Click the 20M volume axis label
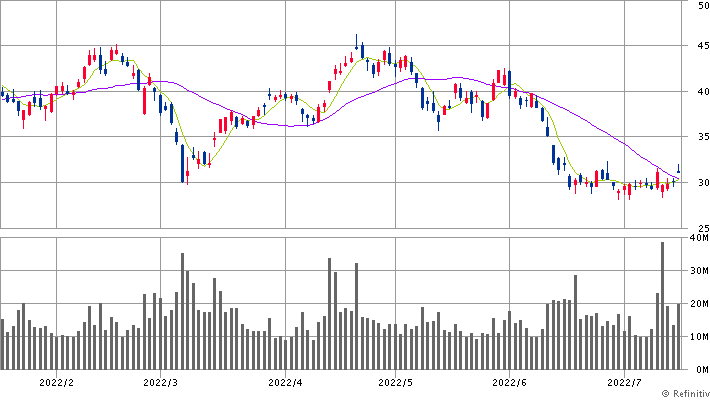710x400 pixels. (x=698, y=304)
